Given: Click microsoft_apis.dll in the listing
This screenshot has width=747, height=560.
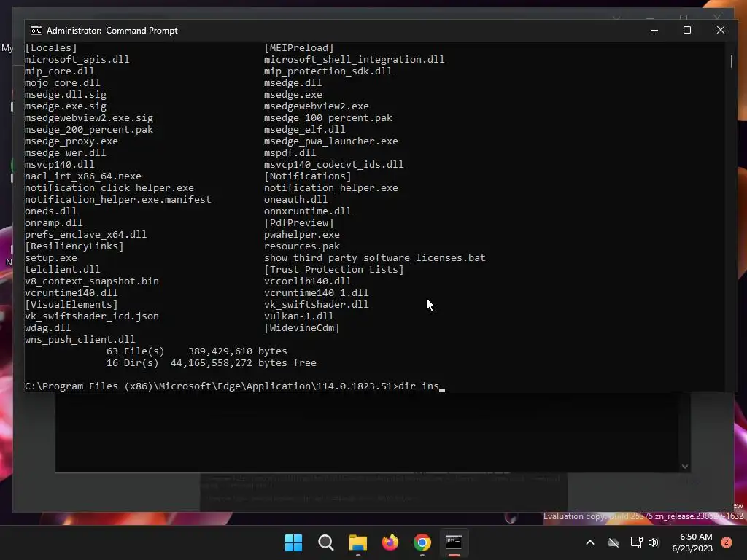Looking at the screenshot, I should [x=77, y=60].
